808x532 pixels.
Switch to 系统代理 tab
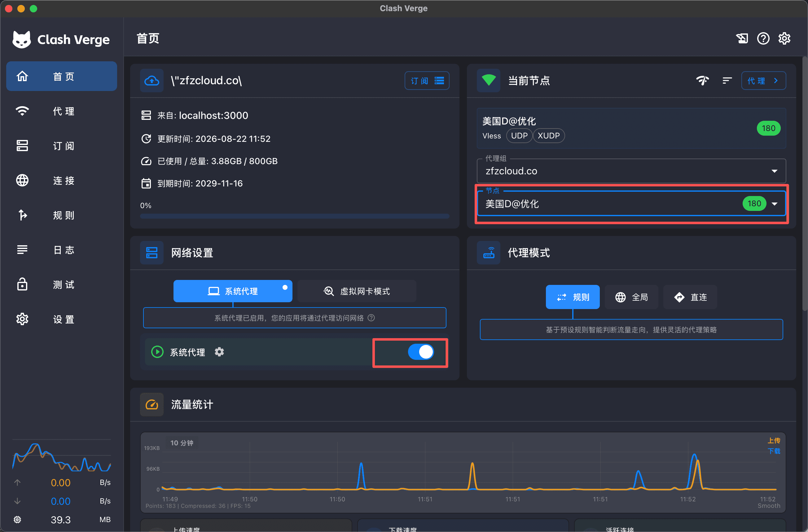coord(233,291)
